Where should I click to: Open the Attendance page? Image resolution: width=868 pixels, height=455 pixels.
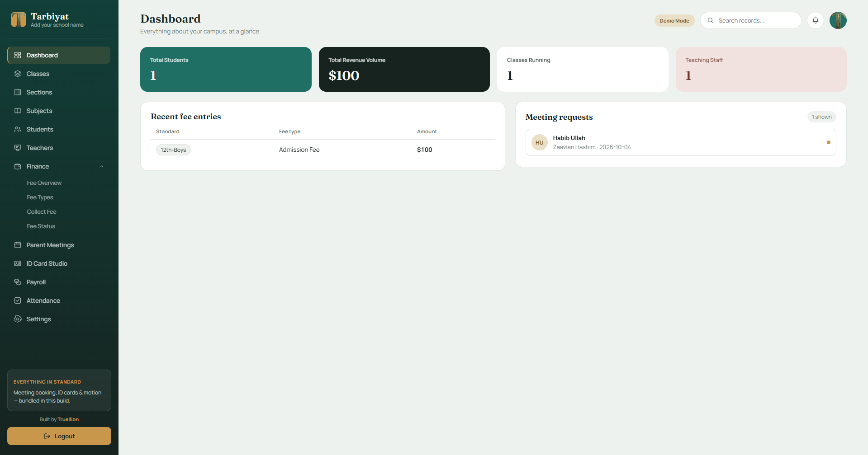(x=59, y=300)
